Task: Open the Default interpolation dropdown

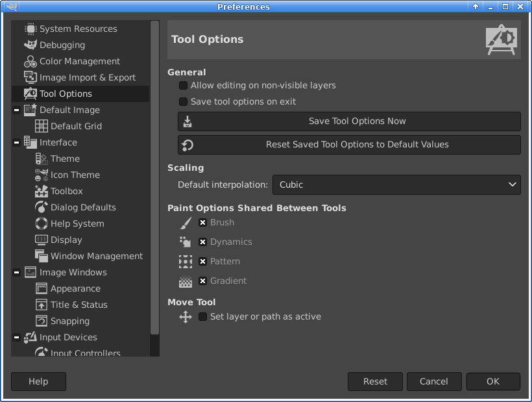Action: (x=396, y=184)
